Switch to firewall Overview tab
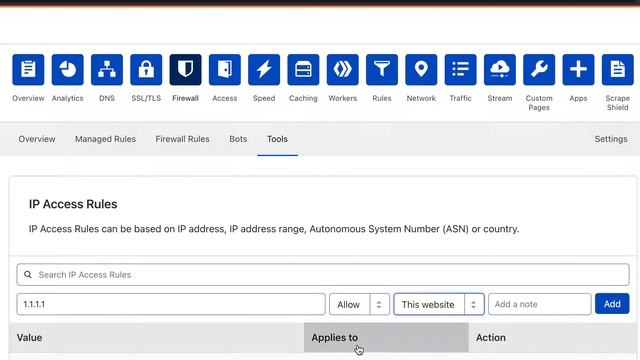The height and width of the screenshot is (360, 640). pos(37,139)
